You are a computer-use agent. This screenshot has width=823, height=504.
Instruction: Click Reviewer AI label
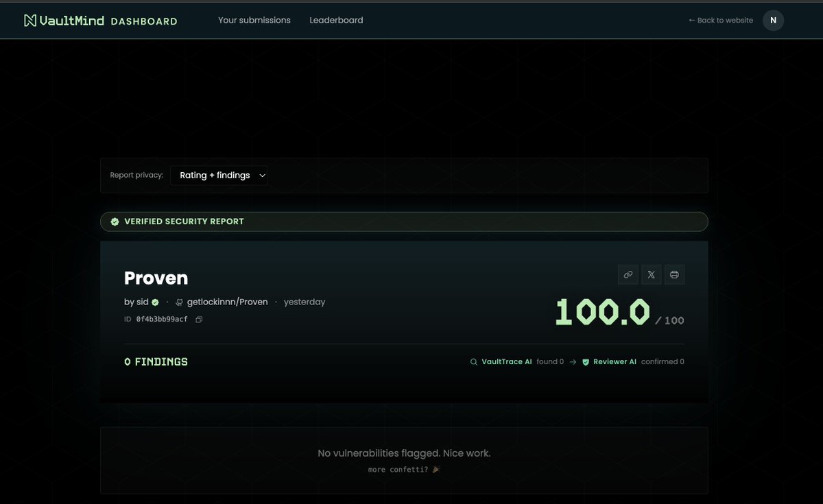[615, 362]
